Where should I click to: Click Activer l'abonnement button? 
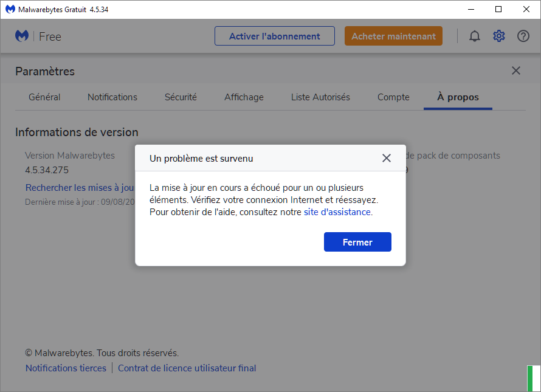click(275, 36)
